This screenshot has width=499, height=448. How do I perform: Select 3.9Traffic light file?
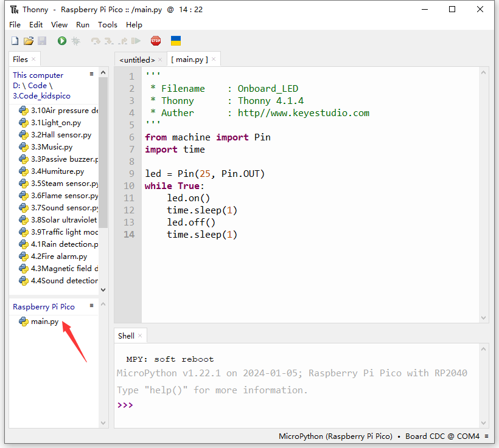click(58, 232)
